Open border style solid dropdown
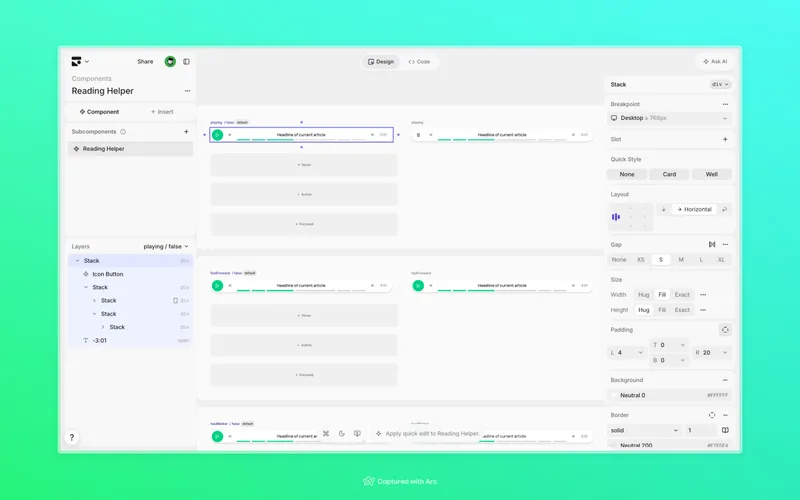This screenshot has width=800, height=500. click(644, 431)
